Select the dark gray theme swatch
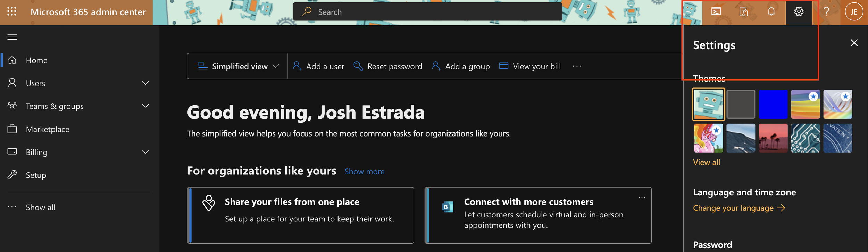The width and height of the screenshot is (868, 252). 741,104
